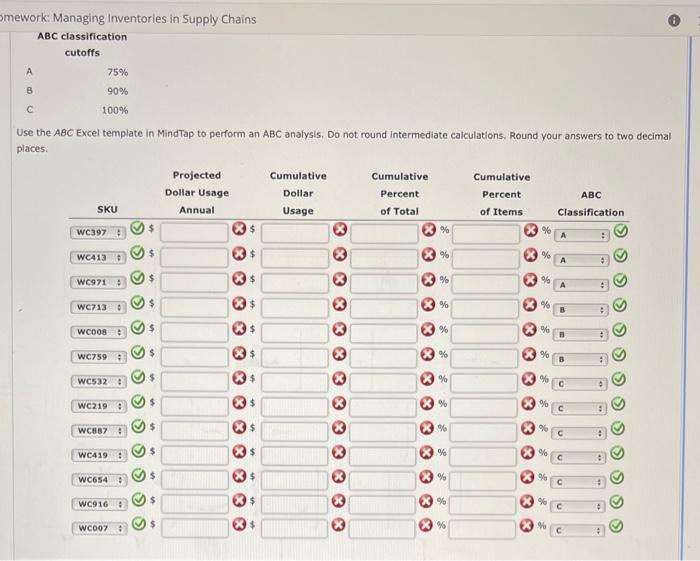Open ABC Classification dropdown for WC971 row
The image size is (700, 561).
[x=581, y=285]
